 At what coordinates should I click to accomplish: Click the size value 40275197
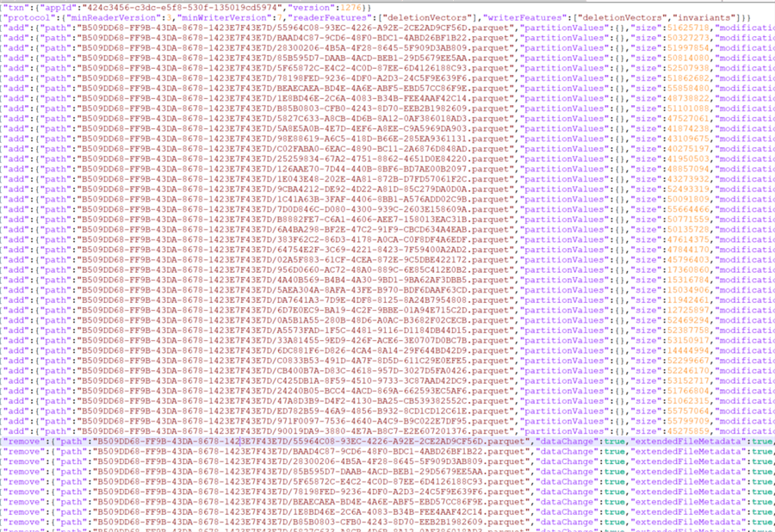click(689, 149)
